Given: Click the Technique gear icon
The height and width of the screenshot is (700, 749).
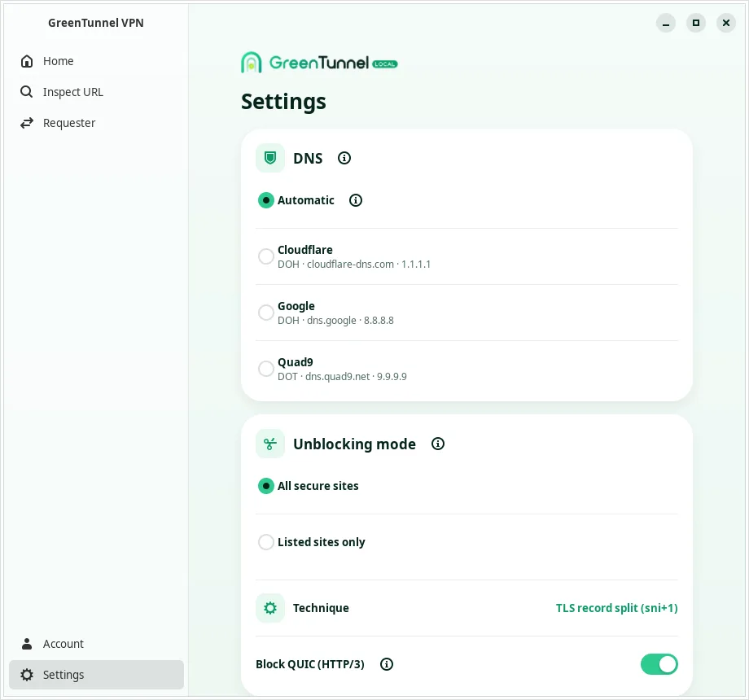Looking at the screenshot, I should click(x=270, y=608).
